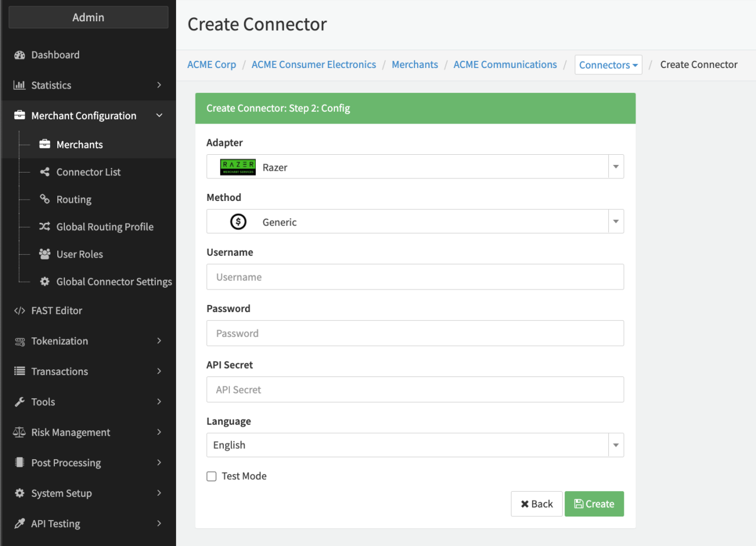Collapse the Merchant Configuration chevron
The height and width of the screenshot is (546, 756).
[159, 116]
